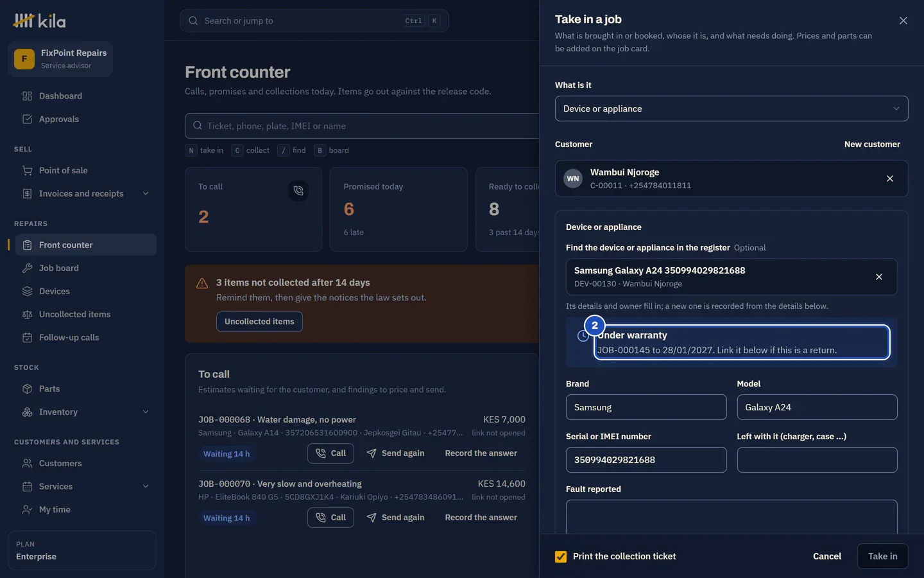Click the Uncollected items scales icon

27,314
